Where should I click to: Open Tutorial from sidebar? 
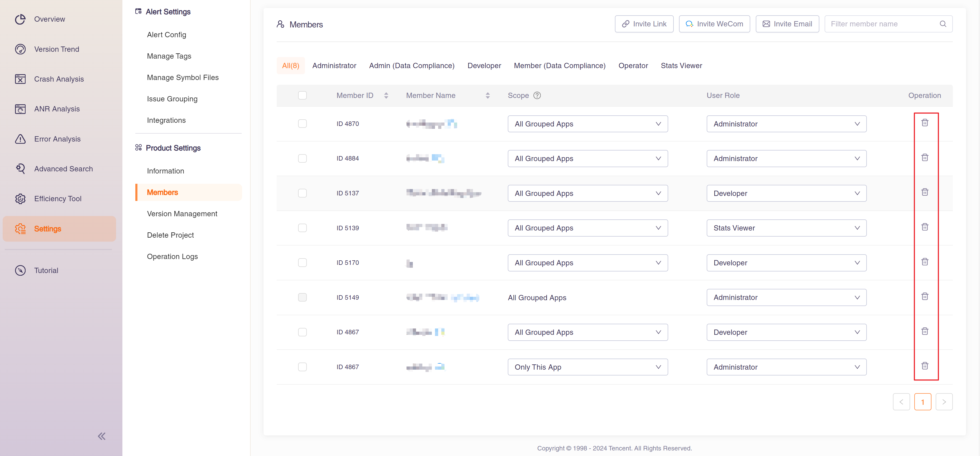click(x=46, y=270)
